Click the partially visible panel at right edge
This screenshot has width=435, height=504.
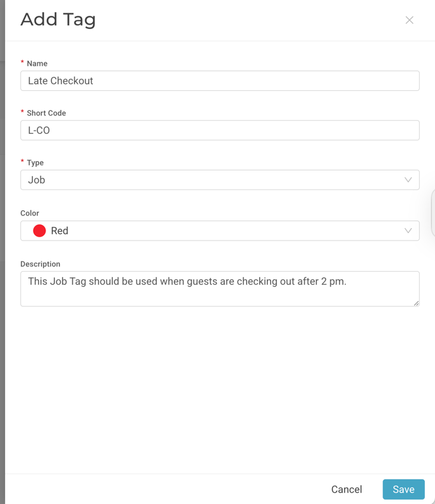pyautogui.click(x=433, y=213)
